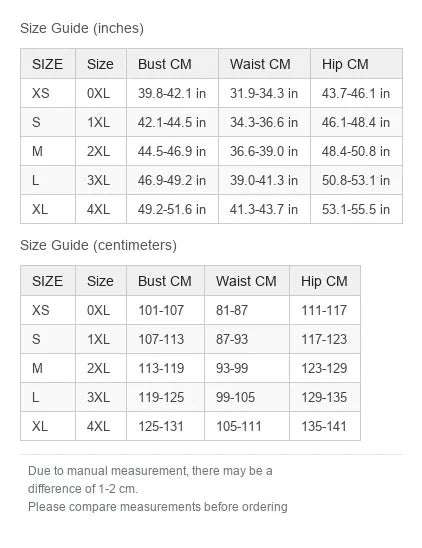Click the Size Guide (inches) heading
422x548 pixels.
click(x=82, y=28)
